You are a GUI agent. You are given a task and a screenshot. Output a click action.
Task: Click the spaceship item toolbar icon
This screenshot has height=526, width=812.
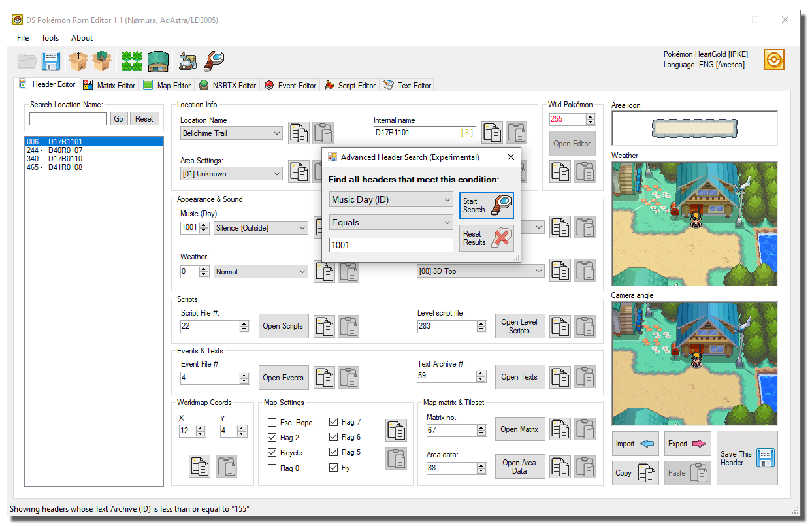[188, 61]
